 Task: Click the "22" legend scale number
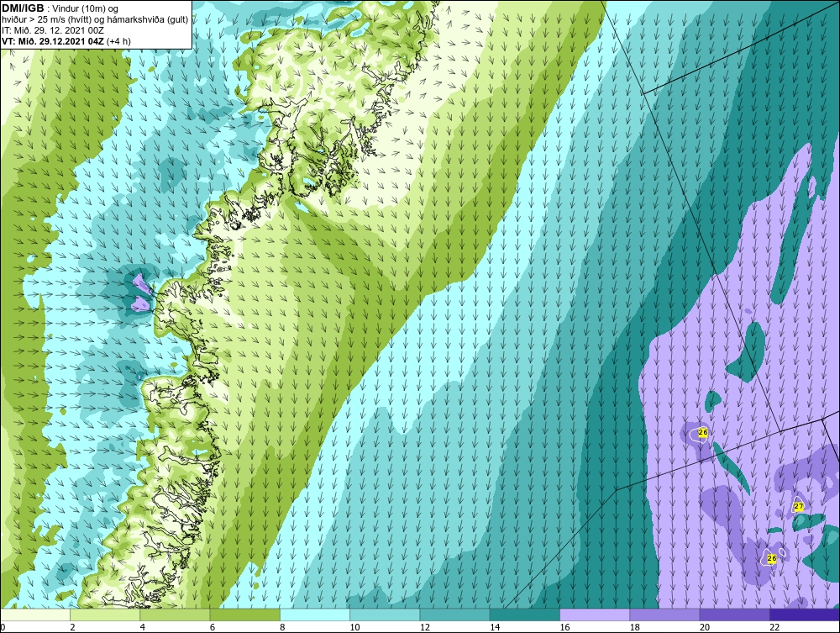tap(774, 628)
